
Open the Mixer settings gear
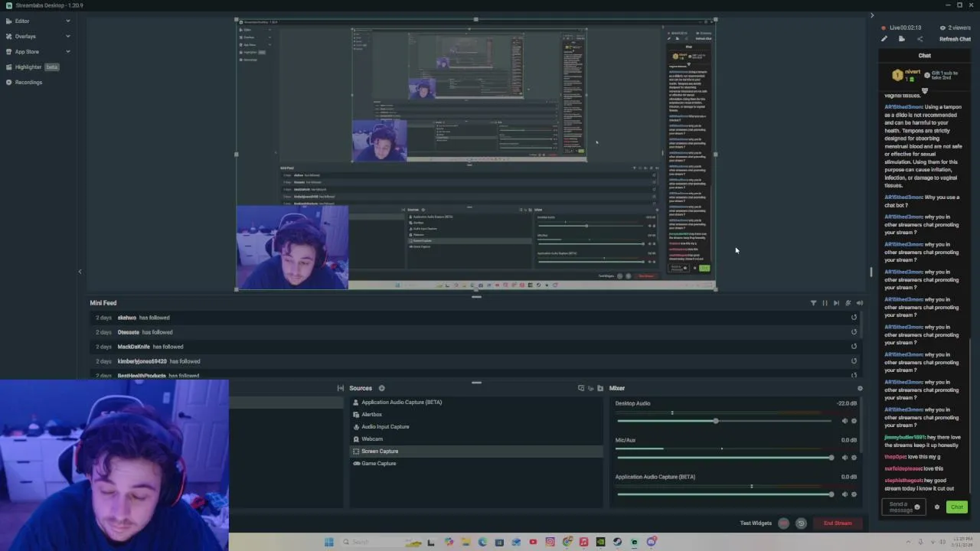(860, 389)
